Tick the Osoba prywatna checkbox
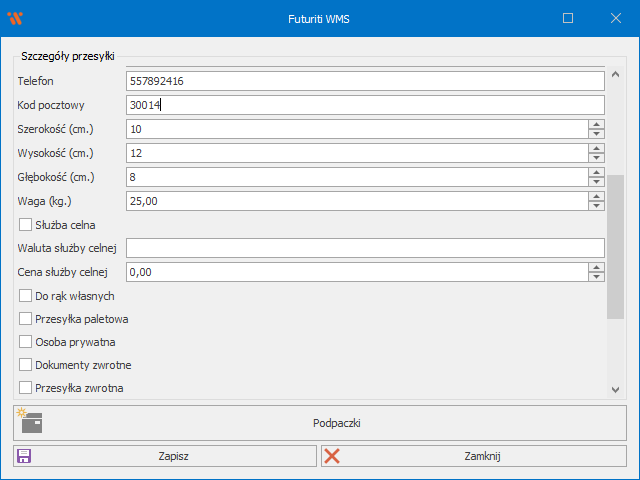 26,342
